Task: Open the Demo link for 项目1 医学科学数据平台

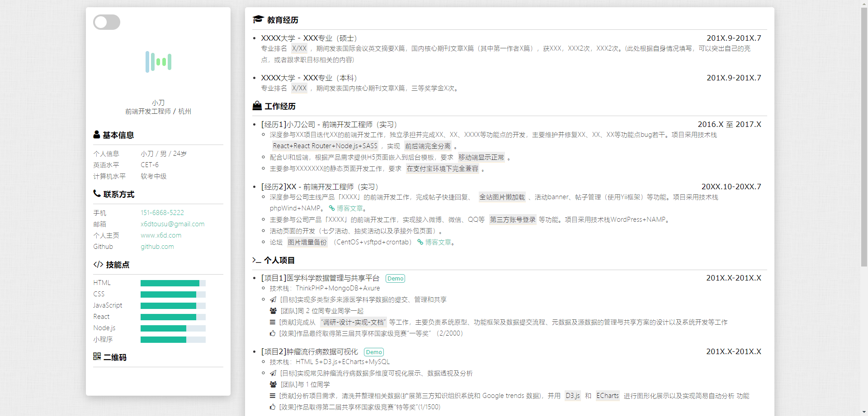Action: point(395,278)
